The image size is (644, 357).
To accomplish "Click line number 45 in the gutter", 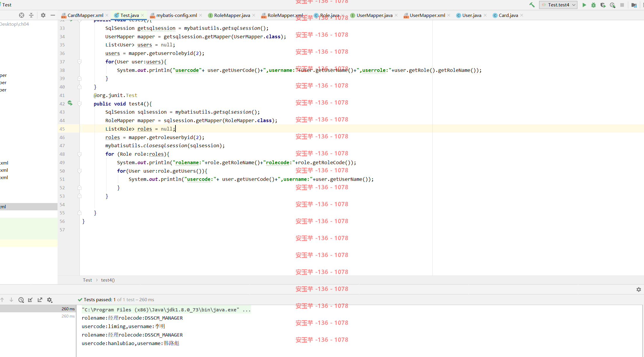I will pos(62,129).
